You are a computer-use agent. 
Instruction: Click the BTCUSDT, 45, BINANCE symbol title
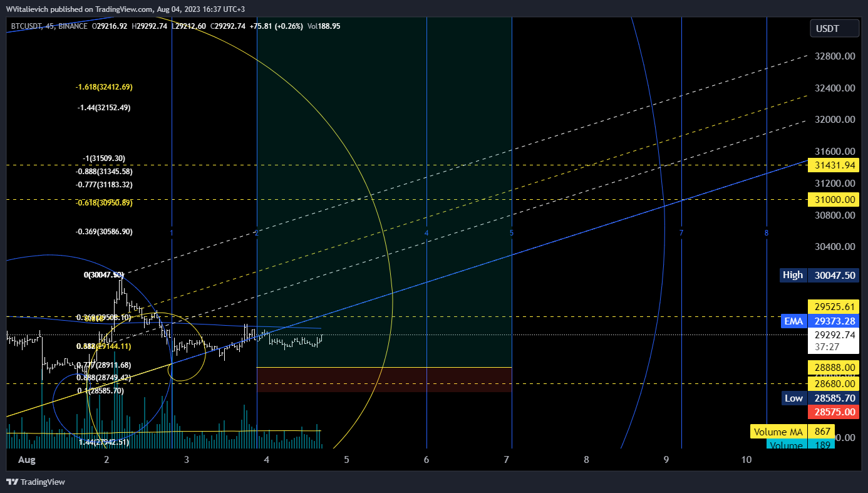[x=48, y=26]
